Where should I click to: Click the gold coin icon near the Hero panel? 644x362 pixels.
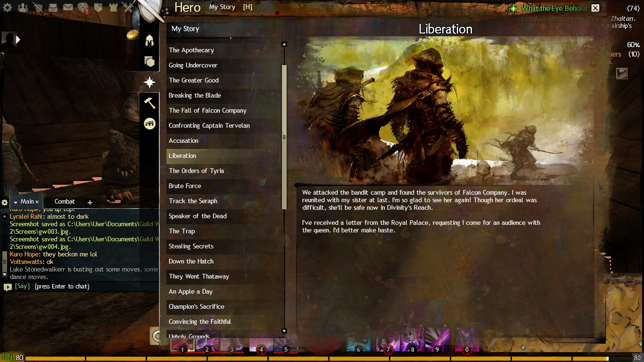132,34
